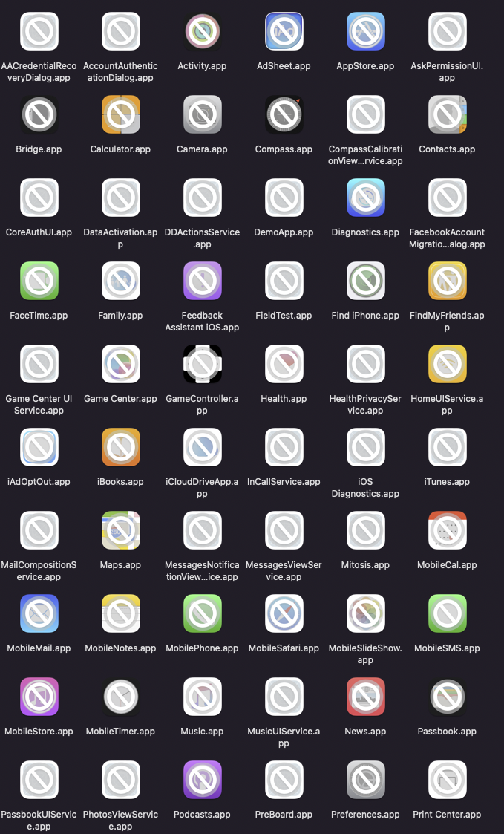Select the Maps.app icon
The height and width of the screenshot is (834, 504).
coord(121,530)
